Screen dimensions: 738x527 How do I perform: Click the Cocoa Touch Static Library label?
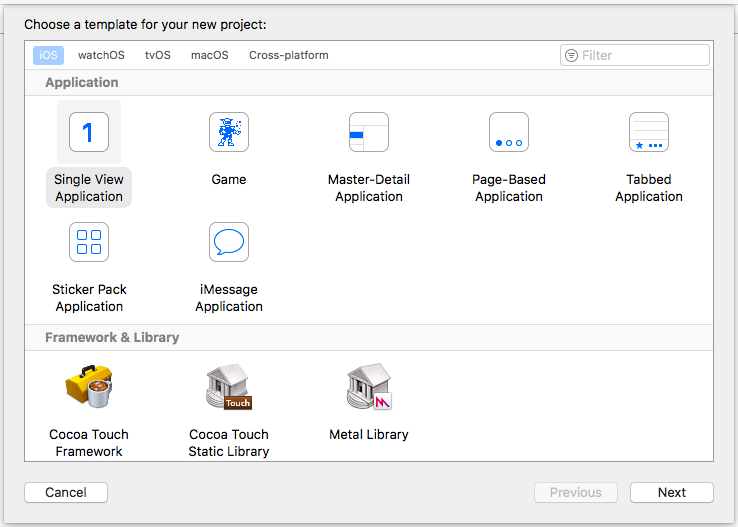(x=229, y=443)
